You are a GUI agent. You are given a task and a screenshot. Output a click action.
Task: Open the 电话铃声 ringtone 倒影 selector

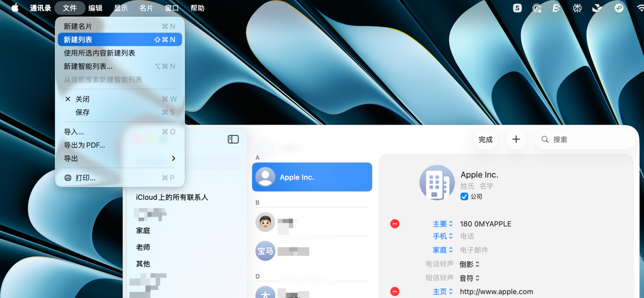470,264
